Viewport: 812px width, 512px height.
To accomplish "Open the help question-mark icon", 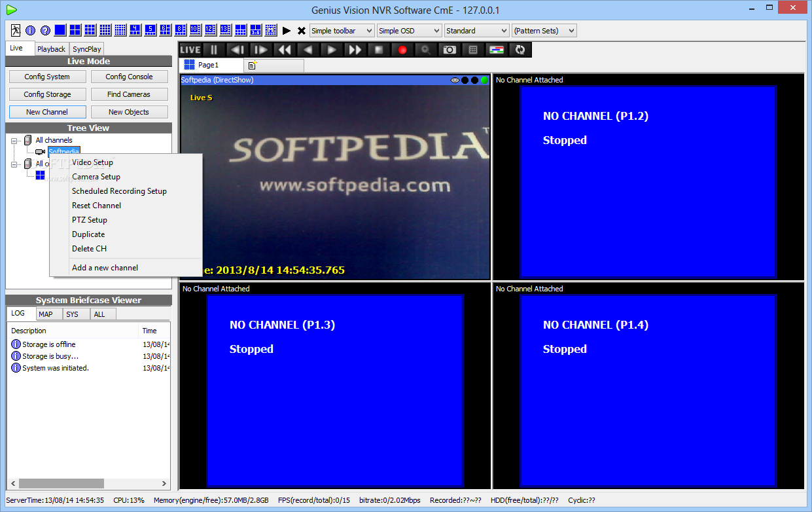I will (45, 30).
